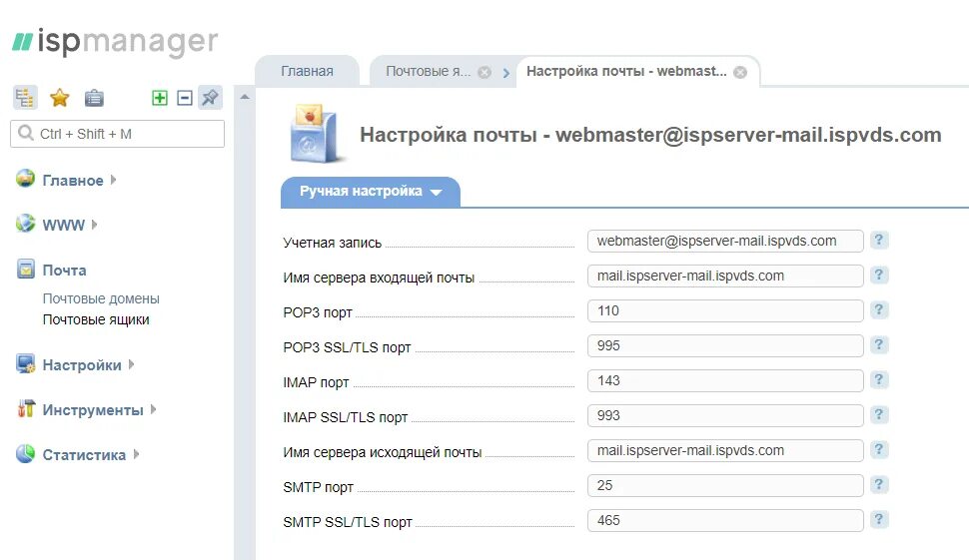969x560 pixels.
Task: Click the Почта mail icon
Action: pos(25,269)
